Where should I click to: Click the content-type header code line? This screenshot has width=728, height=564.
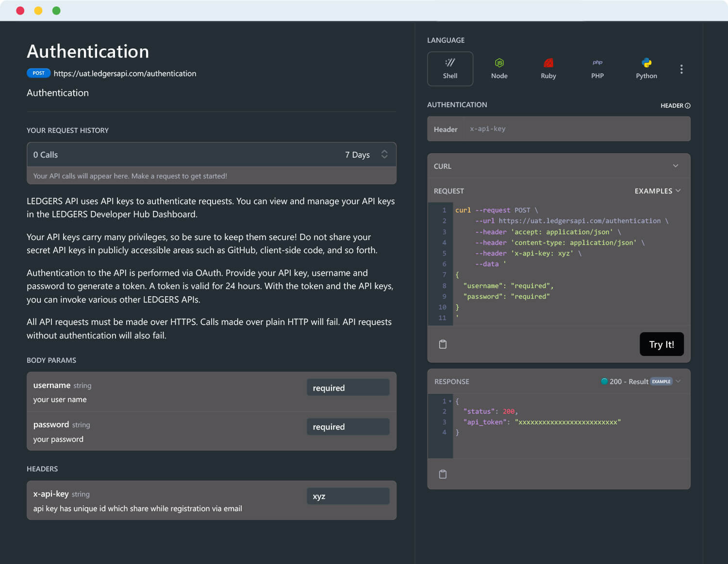point(560,242)
